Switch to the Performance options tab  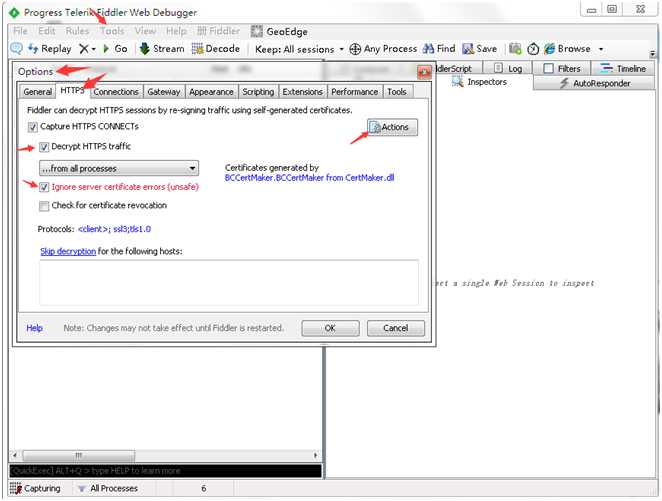pos(355,92)
